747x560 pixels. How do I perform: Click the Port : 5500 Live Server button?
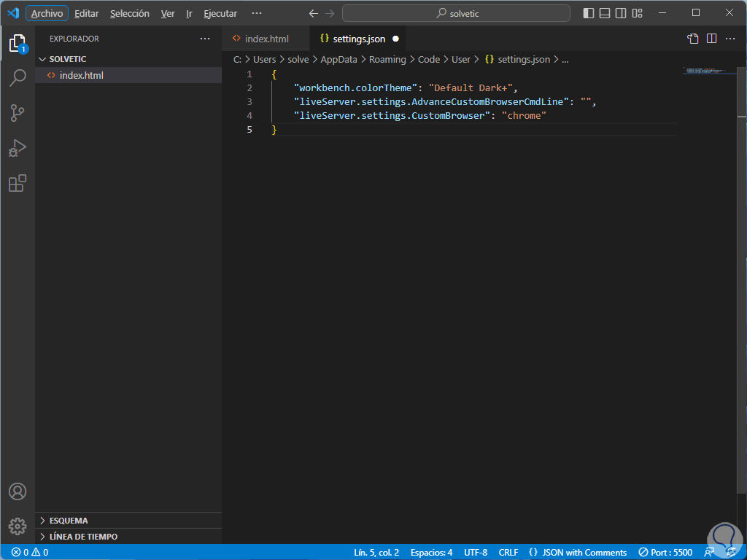point(665,552)
